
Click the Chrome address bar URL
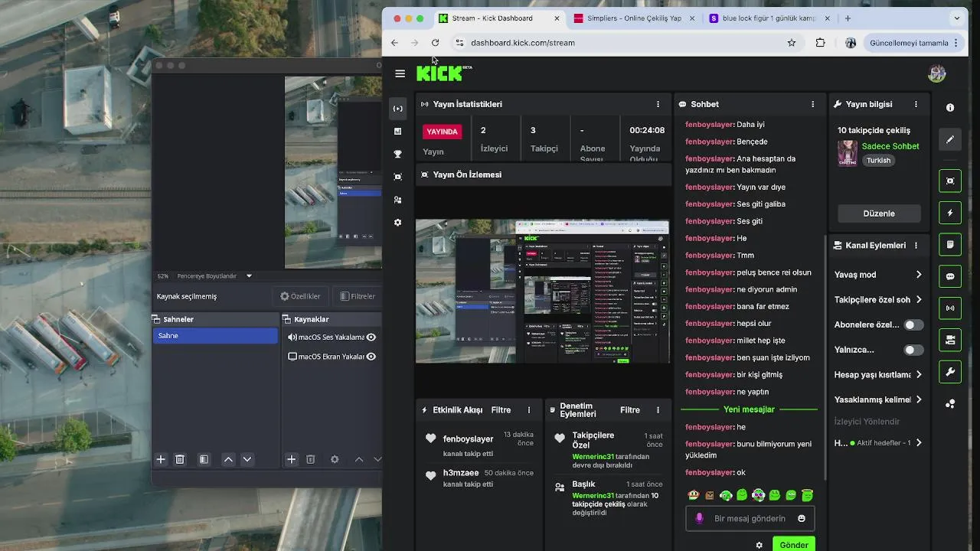523,43
